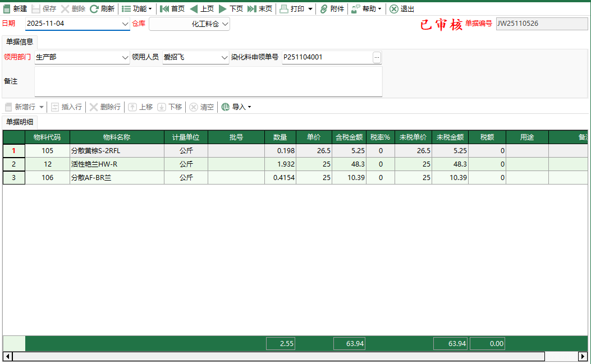Viewport: 591px width, 364px height.
Task: Create a new document with 新建
Action: (x=17, y=8)
